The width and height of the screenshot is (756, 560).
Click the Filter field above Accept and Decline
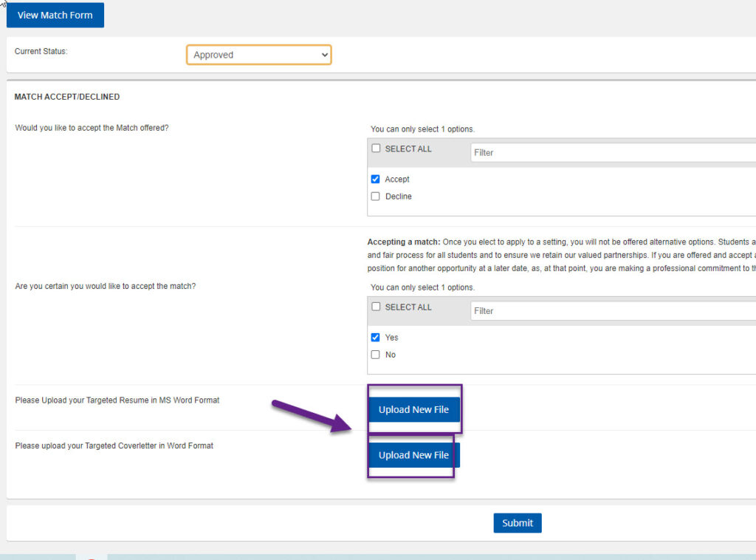[613, 153]
